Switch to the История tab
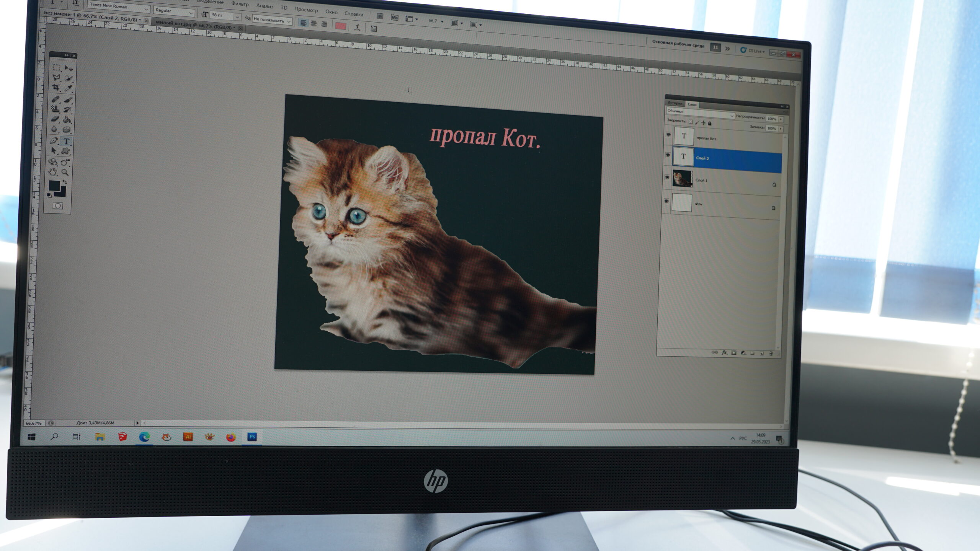This screenshot has height=551, width=980. tap(675, 103)
